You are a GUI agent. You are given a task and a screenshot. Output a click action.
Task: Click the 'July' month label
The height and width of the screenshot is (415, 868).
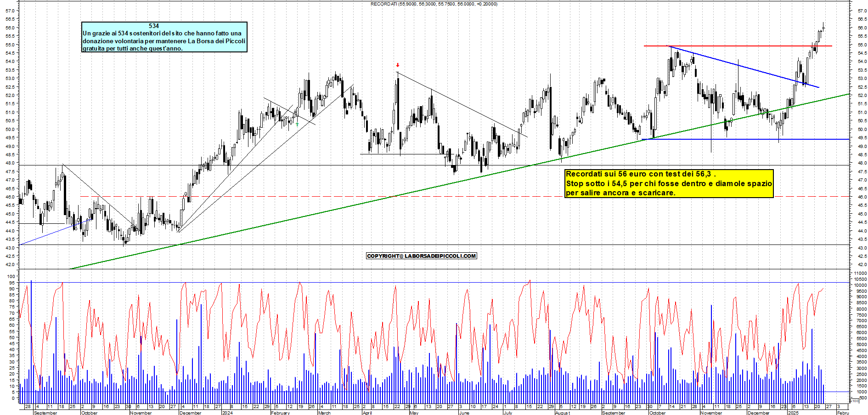(507, 413)
